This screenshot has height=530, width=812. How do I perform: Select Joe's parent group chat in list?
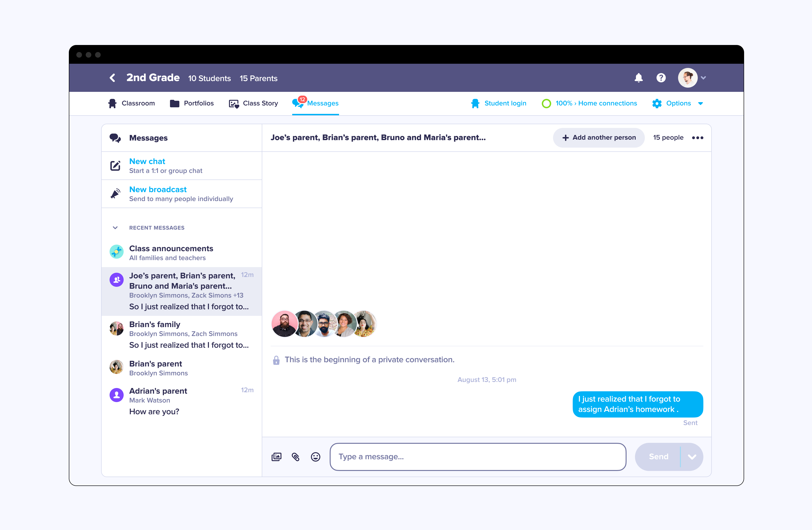coord(181,291)
